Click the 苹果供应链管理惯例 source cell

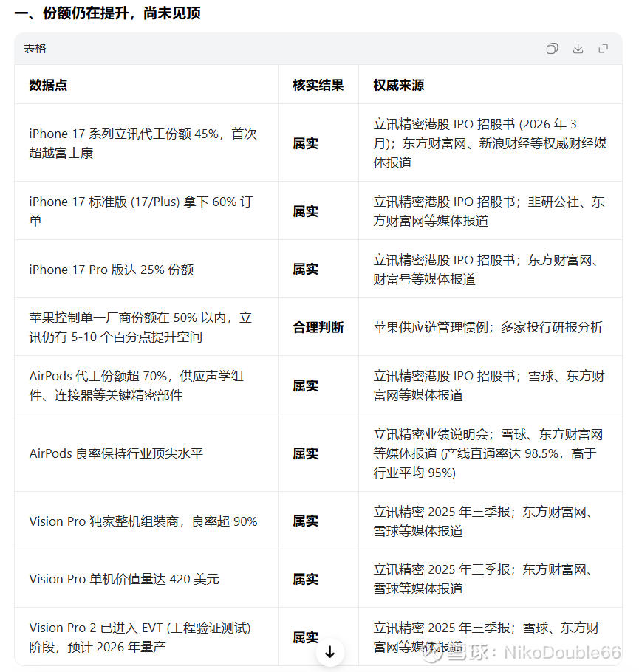491,327
